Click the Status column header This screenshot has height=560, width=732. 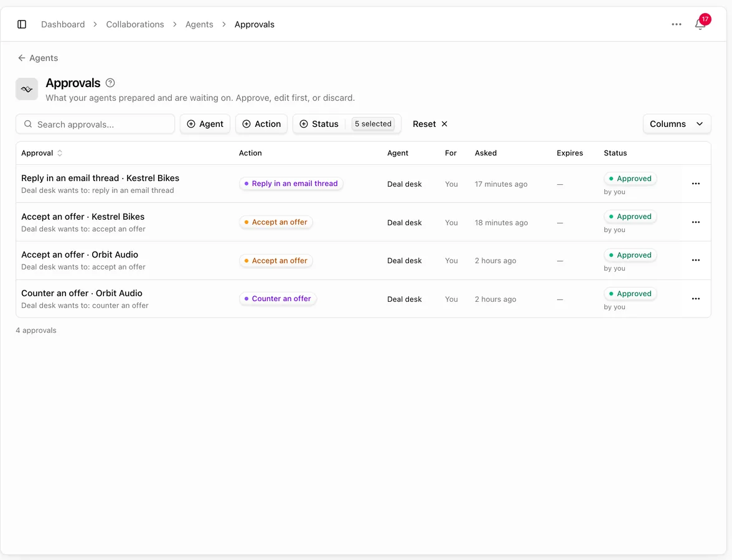point(615,153)
